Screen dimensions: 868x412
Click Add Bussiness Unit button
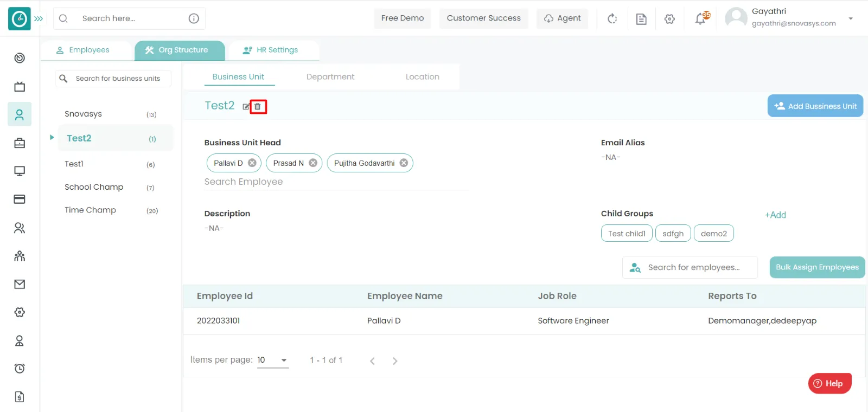(815, 106)
